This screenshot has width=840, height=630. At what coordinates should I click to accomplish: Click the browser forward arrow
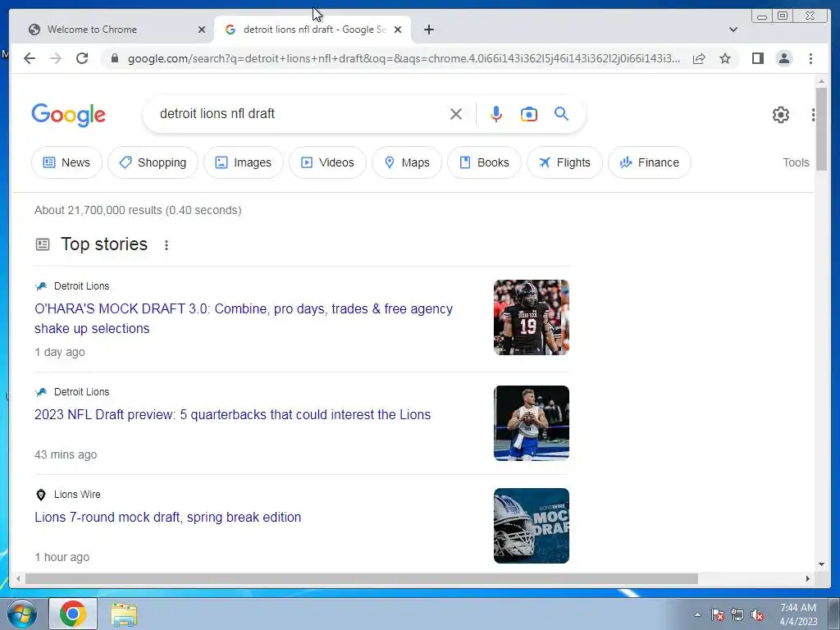[x=56, y=58]
